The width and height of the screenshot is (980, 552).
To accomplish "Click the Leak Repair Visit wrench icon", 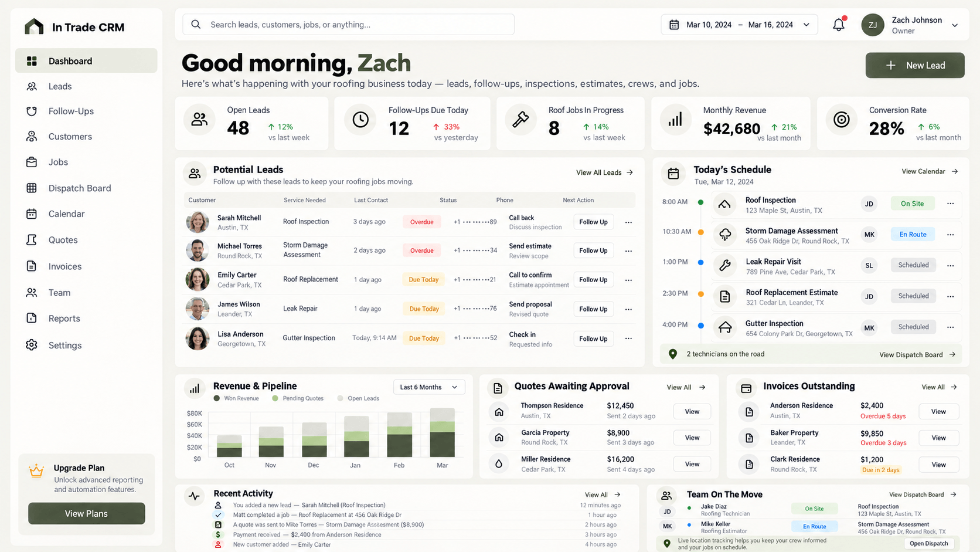I will [x=725, y=265].
